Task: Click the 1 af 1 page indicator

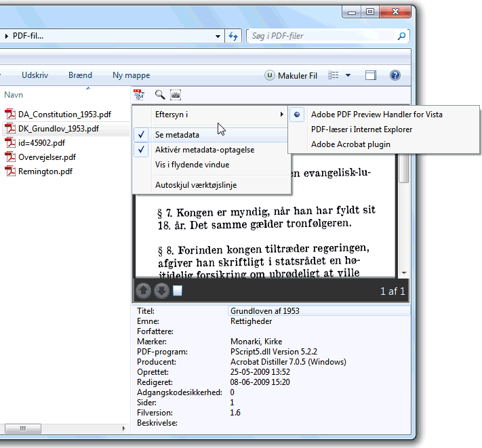Action: 393,291
